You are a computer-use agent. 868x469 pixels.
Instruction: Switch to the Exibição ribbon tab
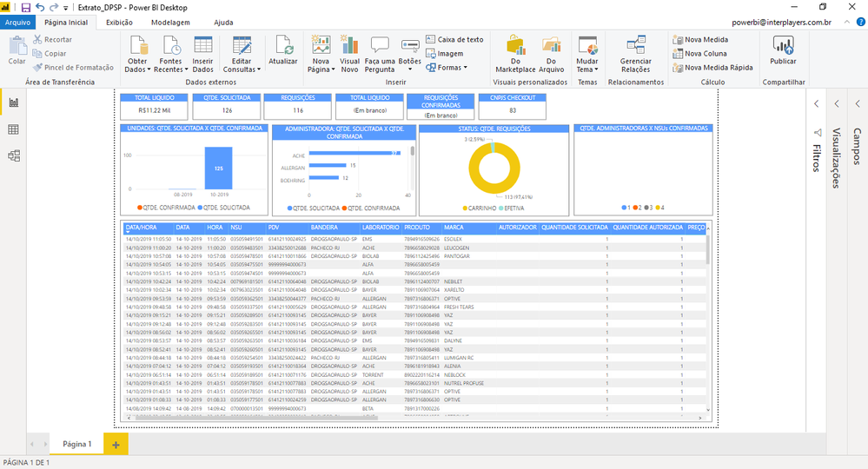click(120, 22)
